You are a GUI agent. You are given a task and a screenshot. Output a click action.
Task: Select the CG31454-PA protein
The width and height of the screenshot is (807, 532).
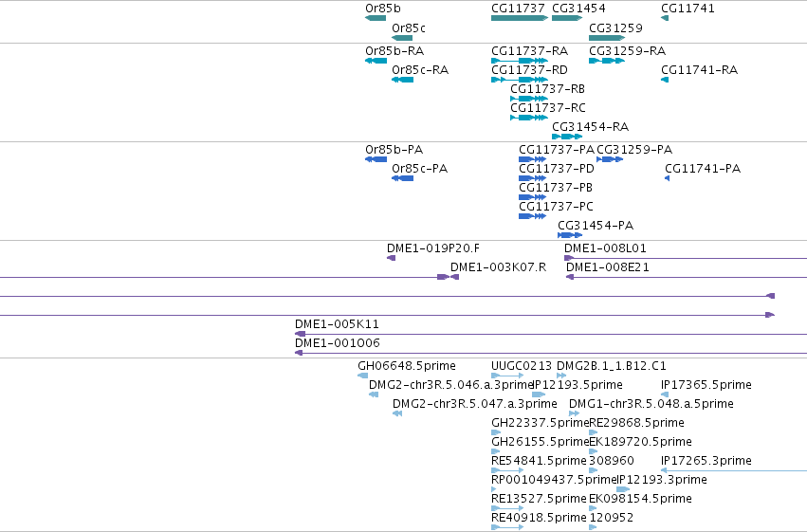coord(570,235)
